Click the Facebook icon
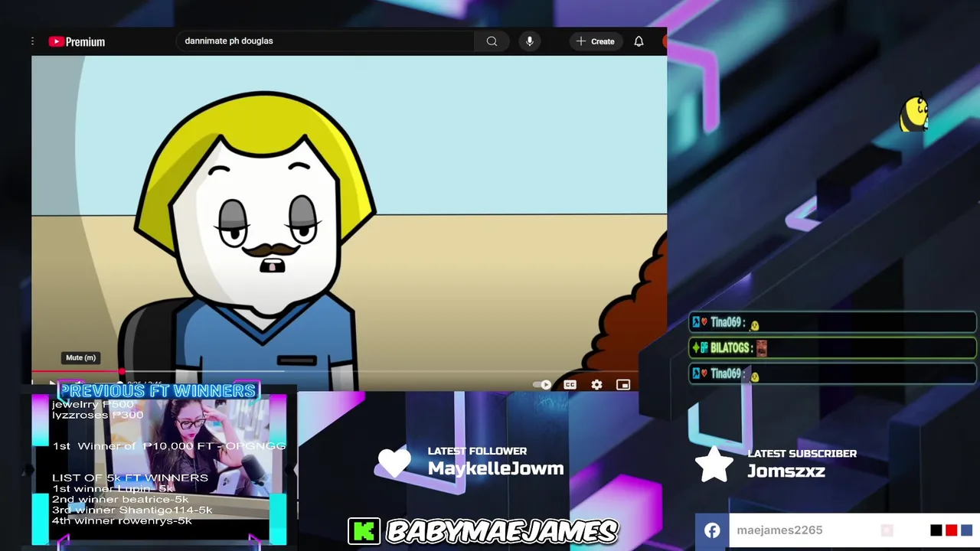 pos(712,530)
